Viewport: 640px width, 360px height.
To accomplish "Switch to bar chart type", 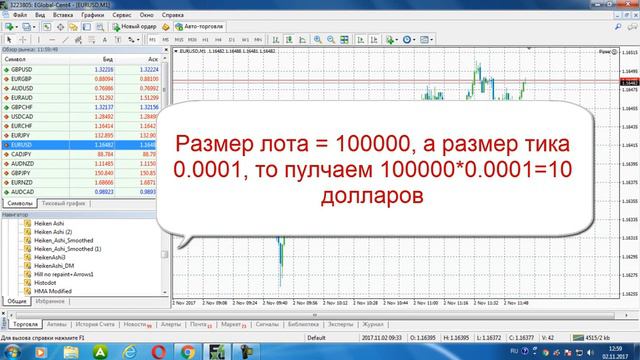I will [x=276, y=40].
